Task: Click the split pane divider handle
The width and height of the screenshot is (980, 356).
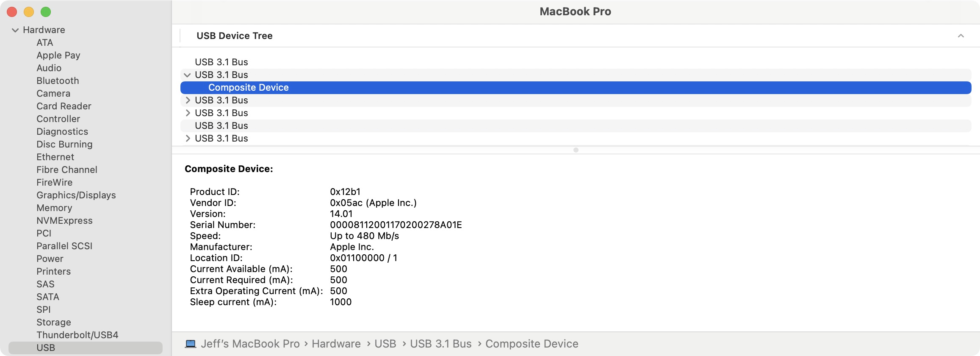Action: [576, 150]
